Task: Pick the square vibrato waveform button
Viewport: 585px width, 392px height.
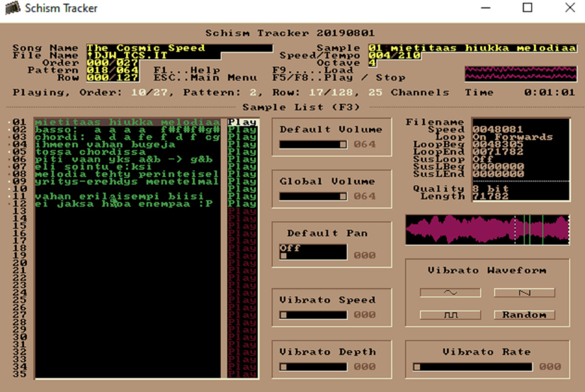Action: pyautogui.click(x=450, y=315)
